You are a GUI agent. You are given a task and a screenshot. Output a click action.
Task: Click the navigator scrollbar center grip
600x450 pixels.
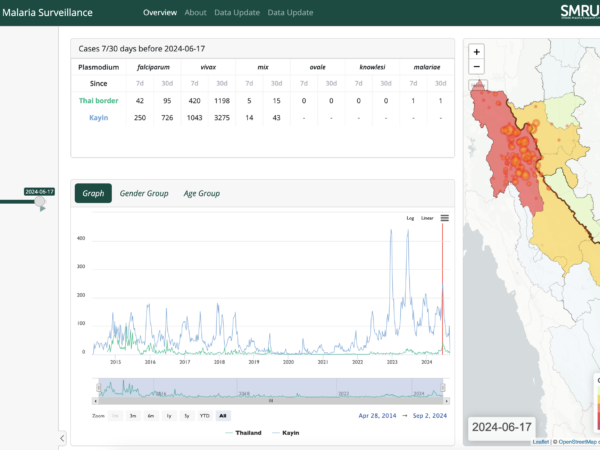(271, 401)
